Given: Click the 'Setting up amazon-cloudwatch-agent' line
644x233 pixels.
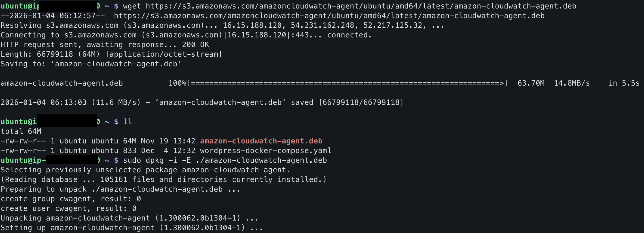Looking at the screenshot, I should coord(132,228).
